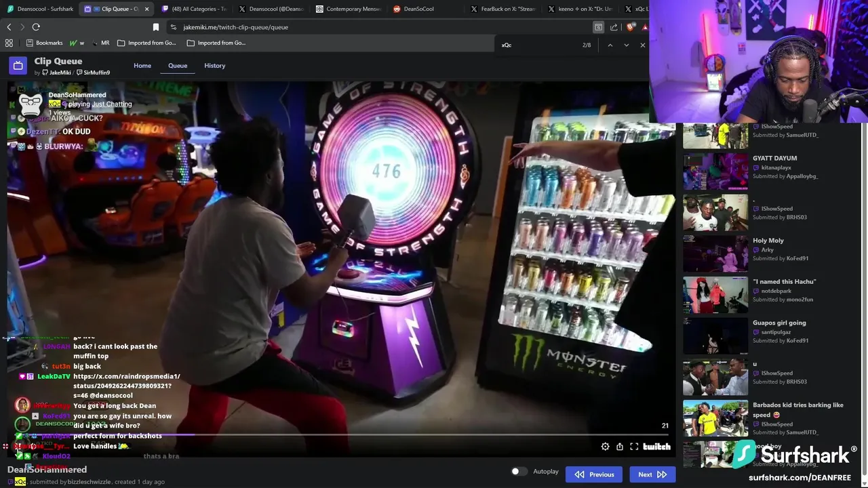The image size is (868, 488).
Task: Click the Next clip button
Action: pyautogui.click(x=652, y=474)
